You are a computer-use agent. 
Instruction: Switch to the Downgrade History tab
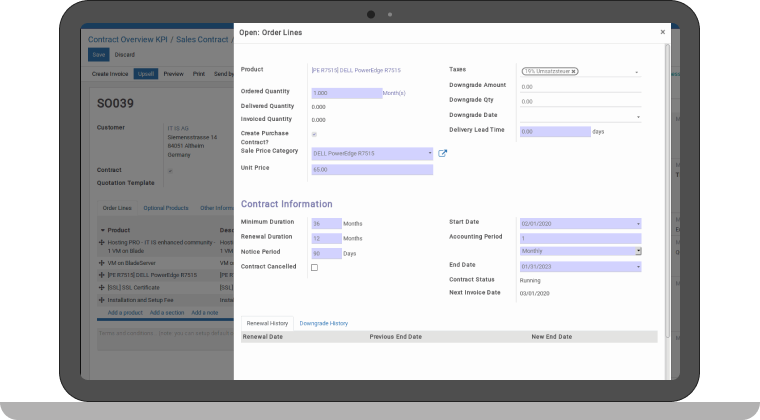tap(324, 323)
